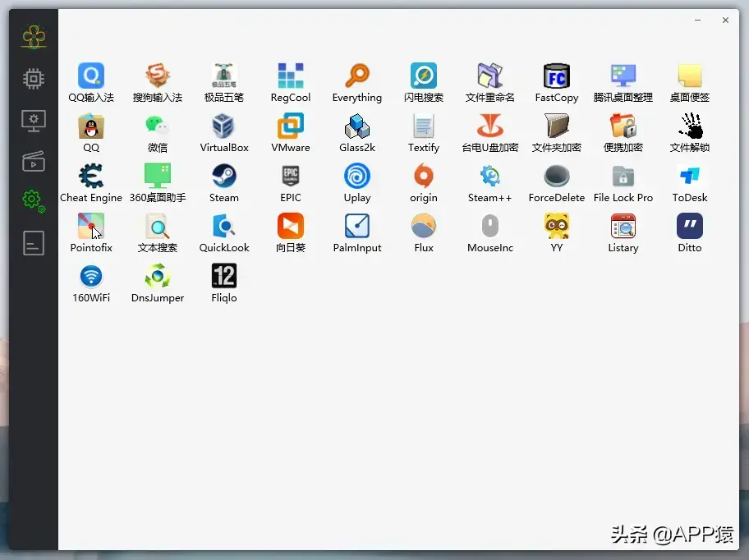Open the EPIC games launcher
Image resolution: width=749 pixels, height=560 pixels.
pos(290,177)
